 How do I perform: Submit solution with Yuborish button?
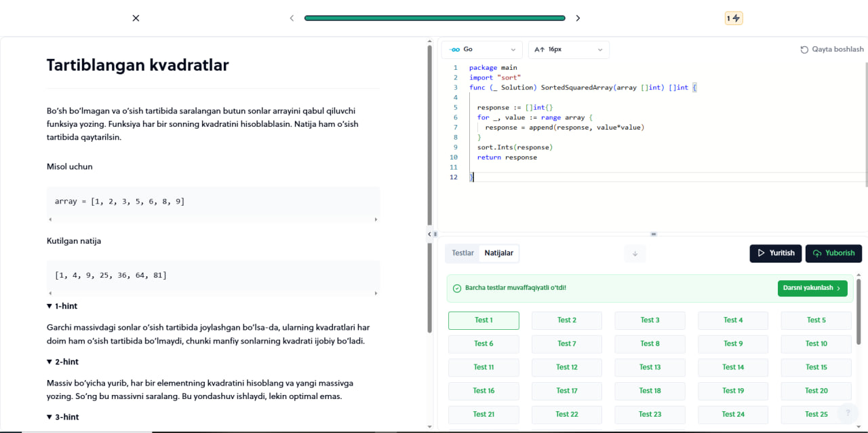833,253
